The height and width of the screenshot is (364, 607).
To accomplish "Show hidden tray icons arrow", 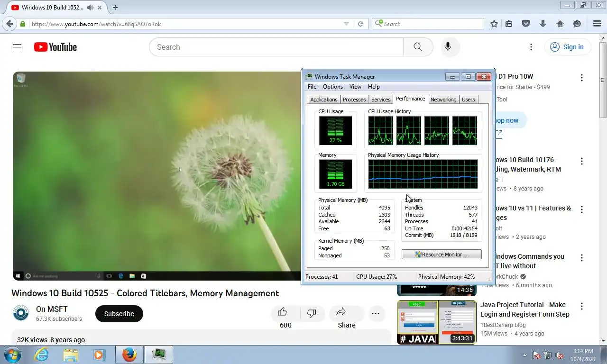I will click(524, 355).
